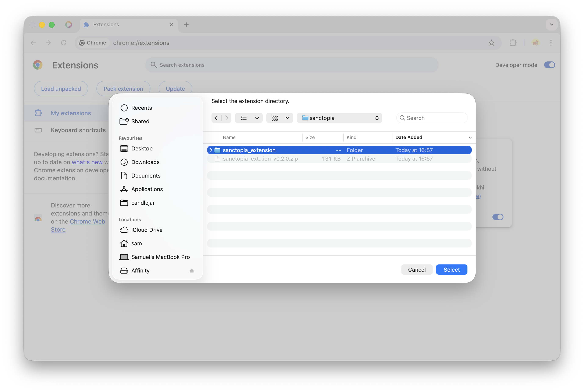Click the Extensions puzzle icon in the toolbar
This screenshot has height=392, width=584.
(513, 43)
